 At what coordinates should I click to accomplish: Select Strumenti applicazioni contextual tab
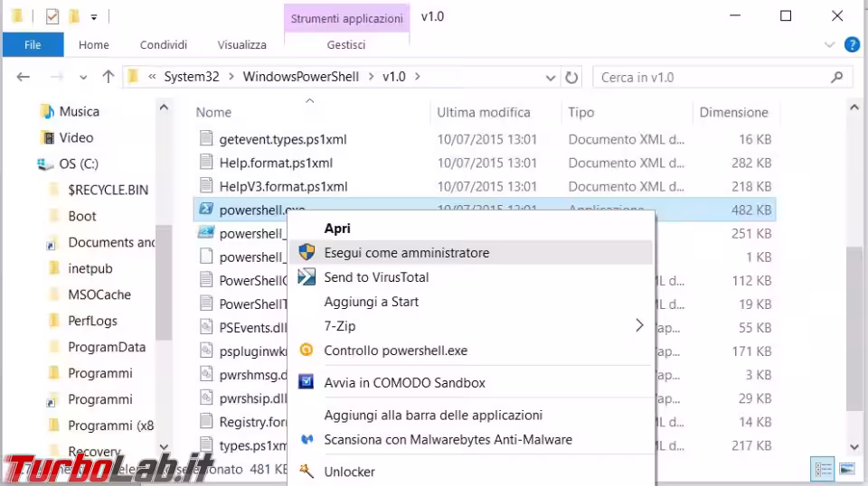click(x=346, y=18)
